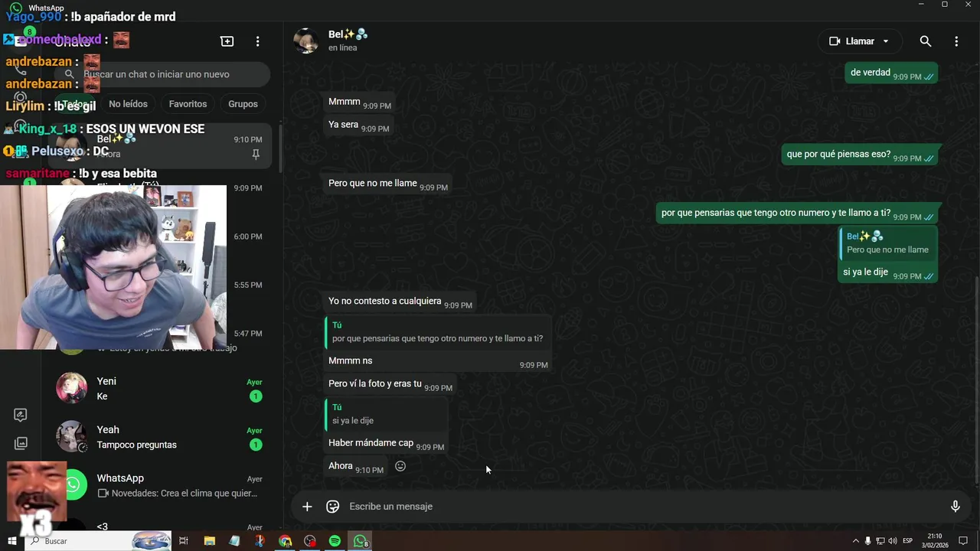
Task: Open File Explorer from the taskbar
Action: [x=210, y=541]
